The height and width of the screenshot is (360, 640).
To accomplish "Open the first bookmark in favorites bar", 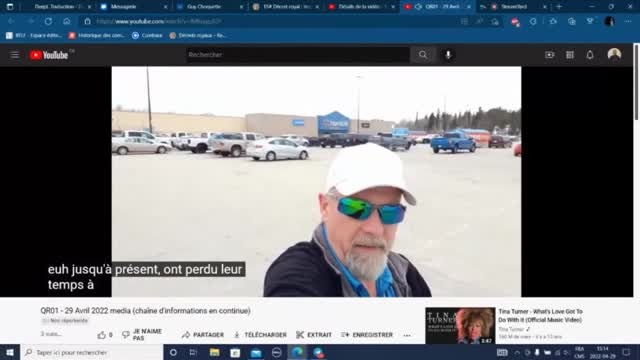I will coord(34,36).
